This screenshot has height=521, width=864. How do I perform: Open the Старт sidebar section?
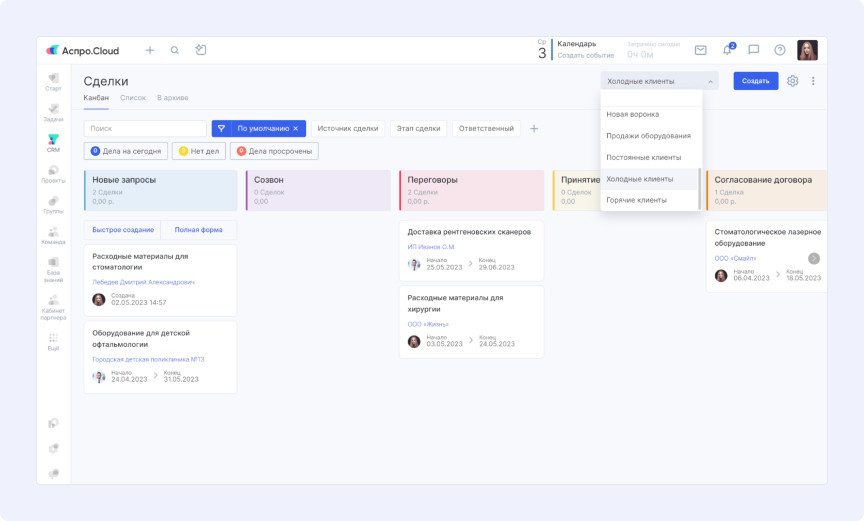point(53,82)
